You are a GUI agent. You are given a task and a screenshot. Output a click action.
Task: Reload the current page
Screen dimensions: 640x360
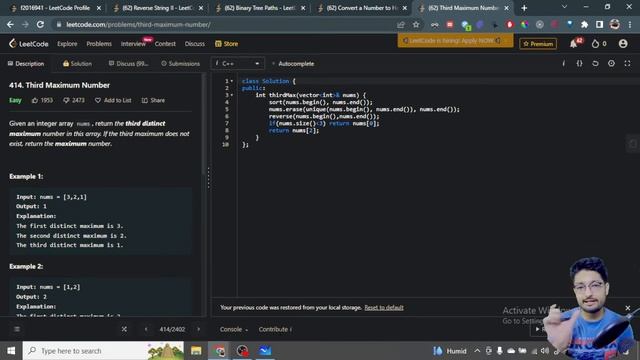pyautogui.click(x=40, y=24)
